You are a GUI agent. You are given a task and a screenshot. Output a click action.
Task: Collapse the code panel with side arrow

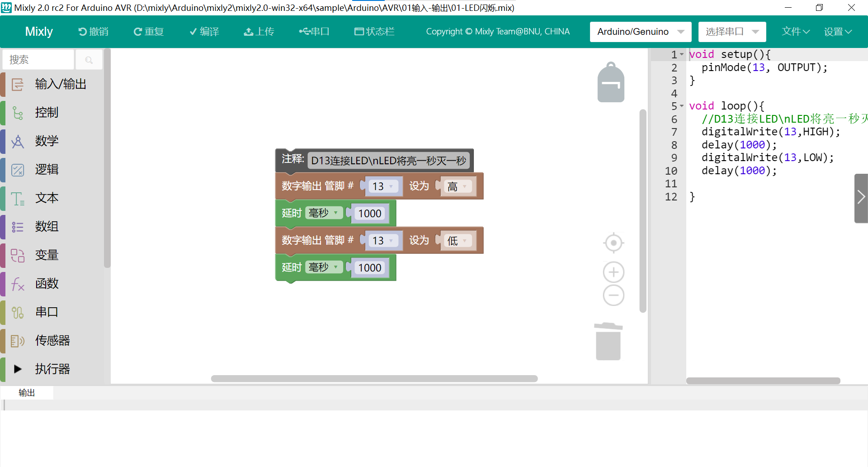[x=861, y=197]
